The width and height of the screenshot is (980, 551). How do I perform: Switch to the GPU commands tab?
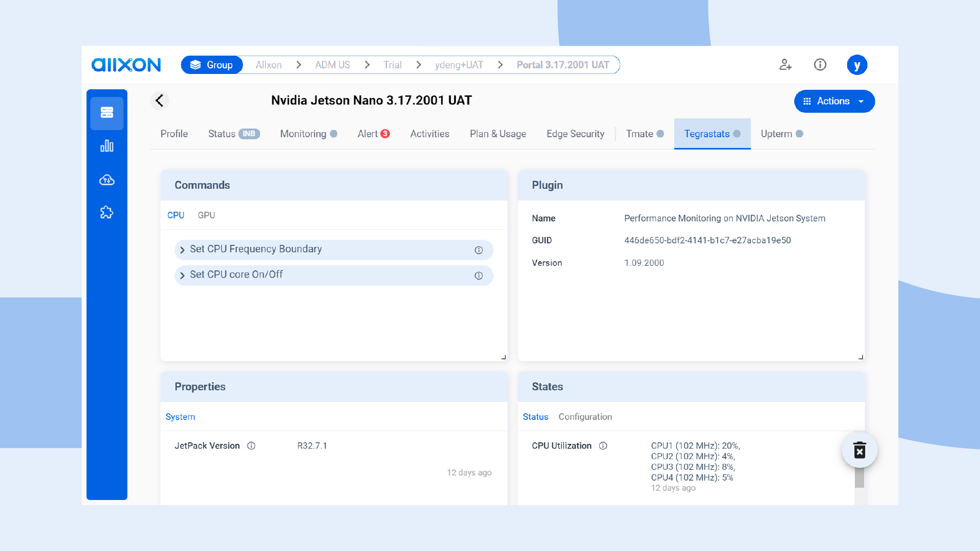tap(206, 215)
